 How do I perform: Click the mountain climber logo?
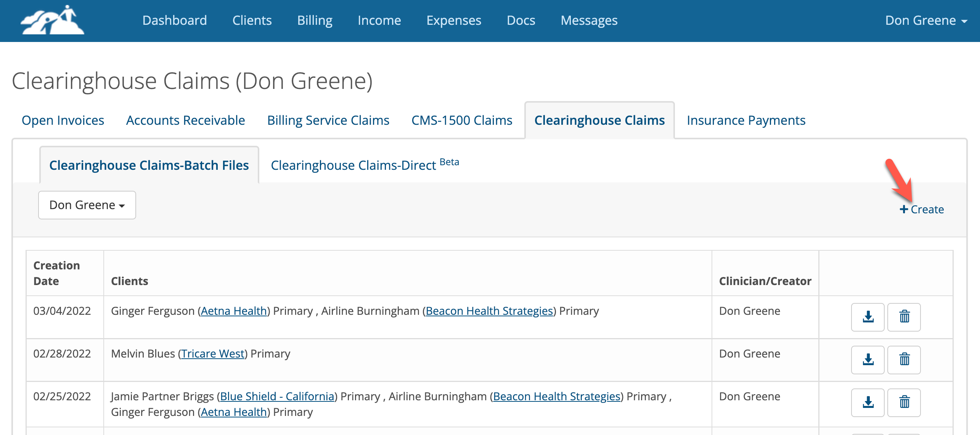pyautogui.click(x=52, y=20)
